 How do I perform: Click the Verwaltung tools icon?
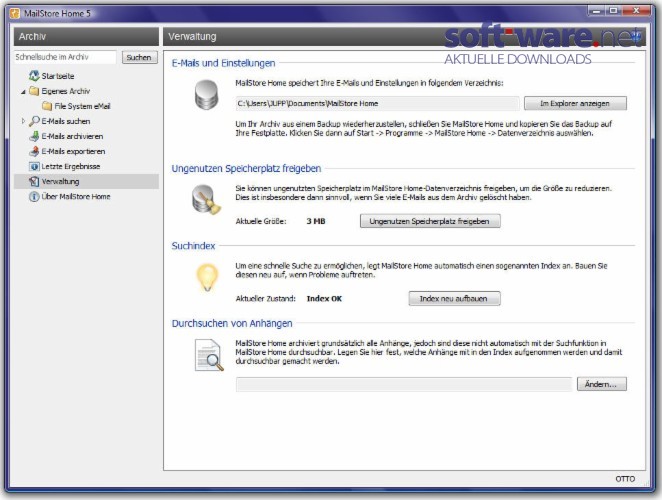pyautogui.click(x=34, y=182)
